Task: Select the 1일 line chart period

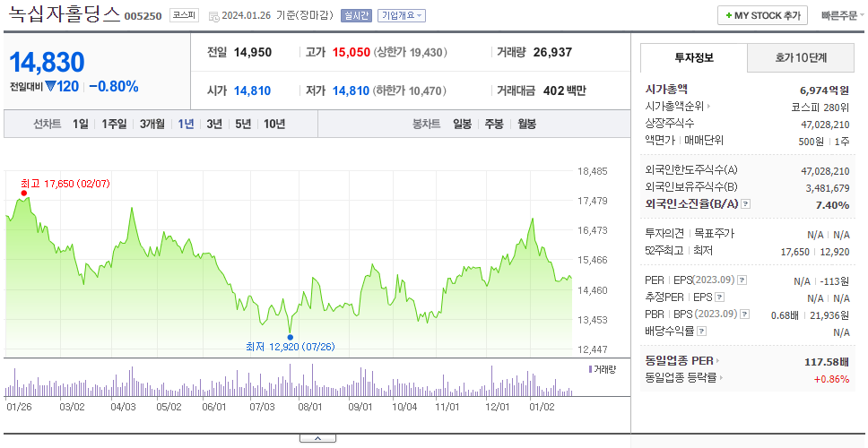Action: tap(81, 124)
